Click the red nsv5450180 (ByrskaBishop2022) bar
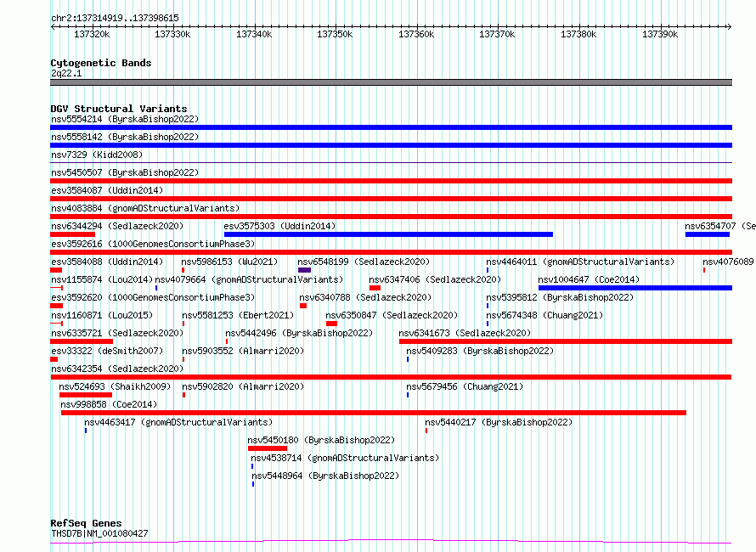 268,448
